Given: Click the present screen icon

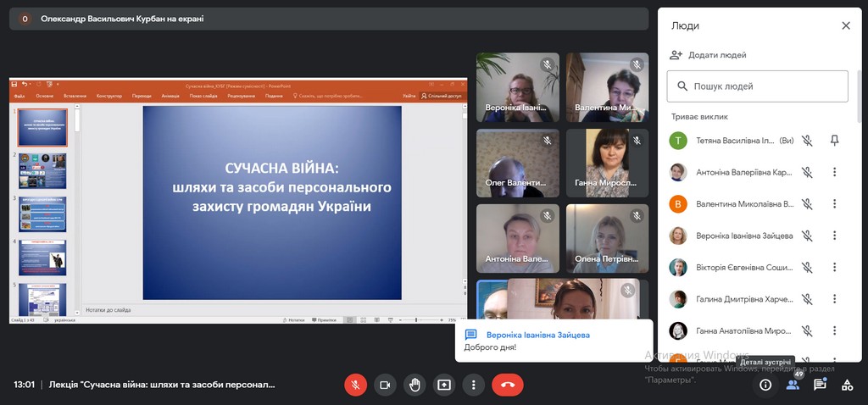Looking at the screenshot, I should click(x=444, y=385).
